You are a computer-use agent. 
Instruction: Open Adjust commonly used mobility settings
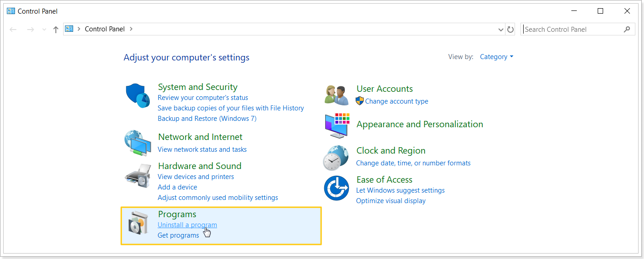(218, 198)
